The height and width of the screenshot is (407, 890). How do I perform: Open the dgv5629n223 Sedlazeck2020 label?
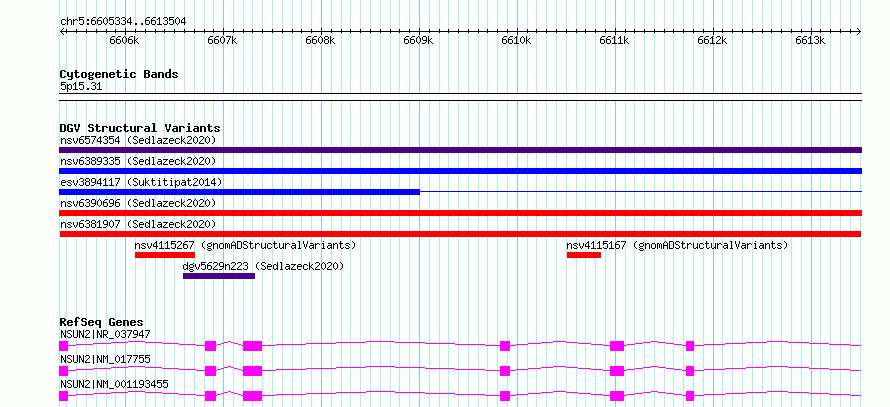click(263, 266)
